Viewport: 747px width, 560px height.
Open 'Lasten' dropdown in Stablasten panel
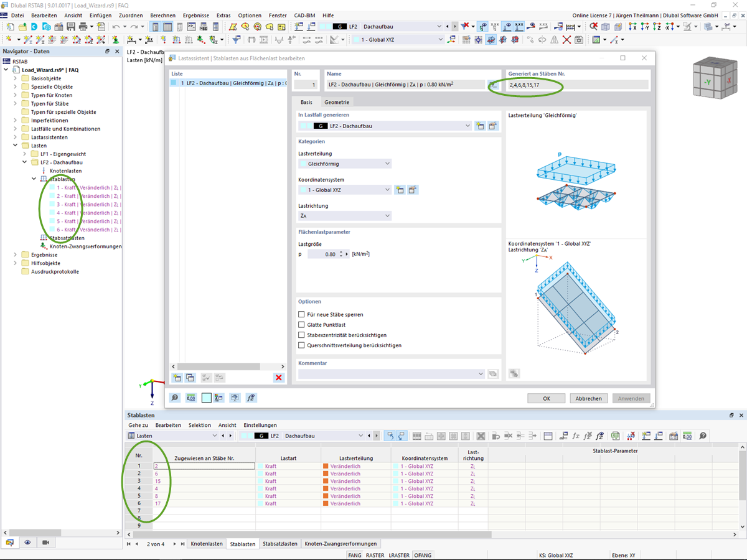(x=172, y=436)
